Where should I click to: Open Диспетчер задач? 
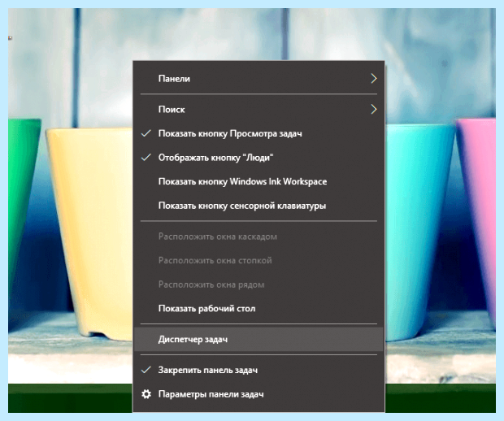[x=259, y=340]
